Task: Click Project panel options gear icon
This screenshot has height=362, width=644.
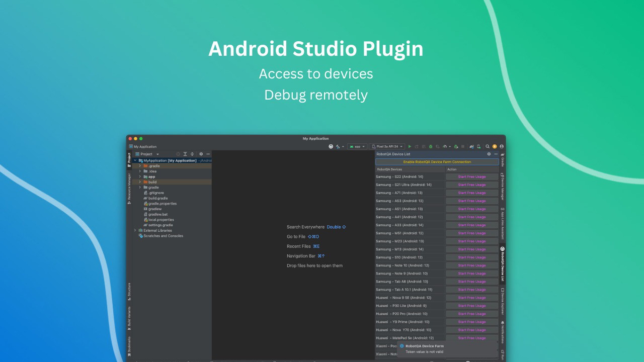Action: coord(201,154)
